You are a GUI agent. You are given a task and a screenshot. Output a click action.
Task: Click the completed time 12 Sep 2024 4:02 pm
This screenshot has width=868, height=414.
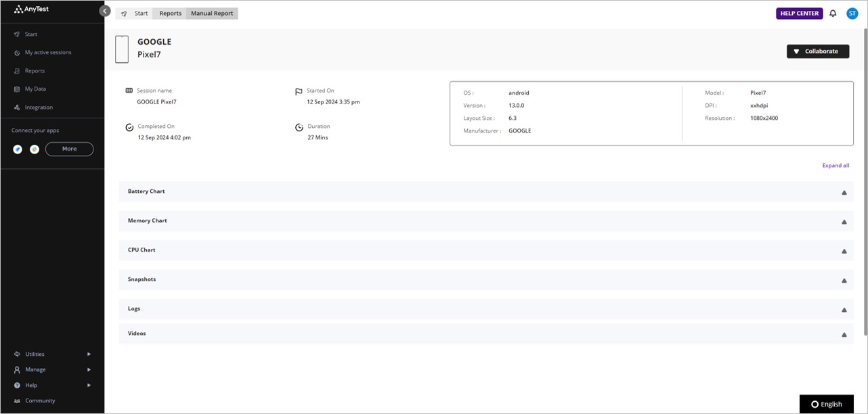pos(165,137)
